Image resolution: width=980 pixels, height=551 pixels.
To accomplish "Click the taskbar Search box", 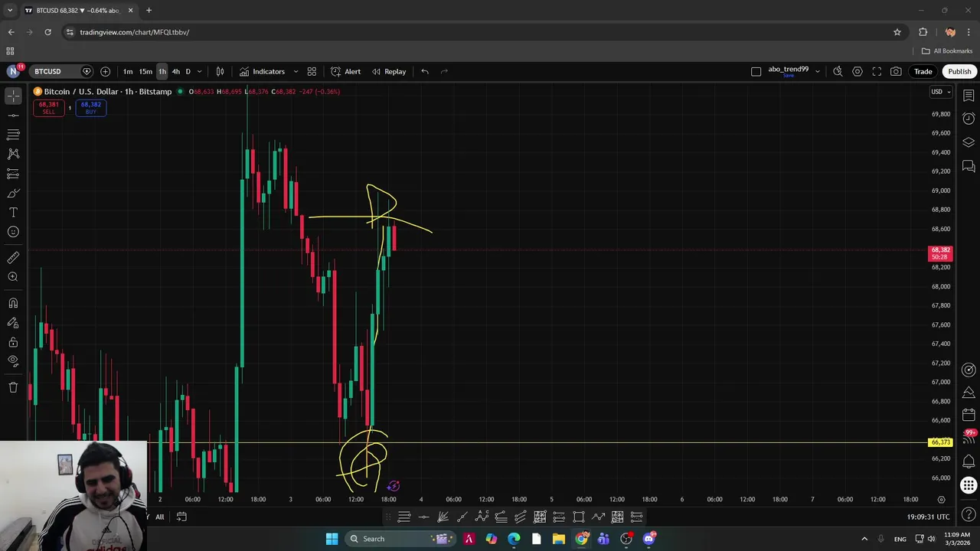I will [400, 539].
